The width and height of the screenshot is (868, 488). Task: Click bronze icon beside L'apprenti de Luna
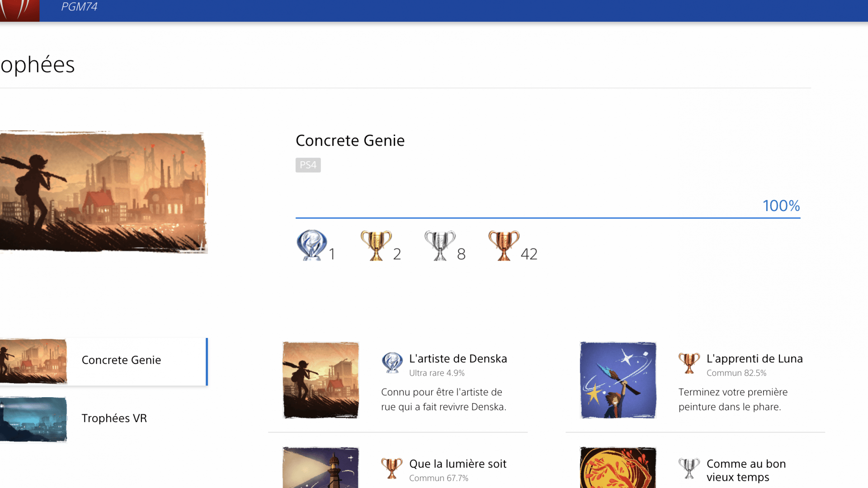(x=689, y=363)
